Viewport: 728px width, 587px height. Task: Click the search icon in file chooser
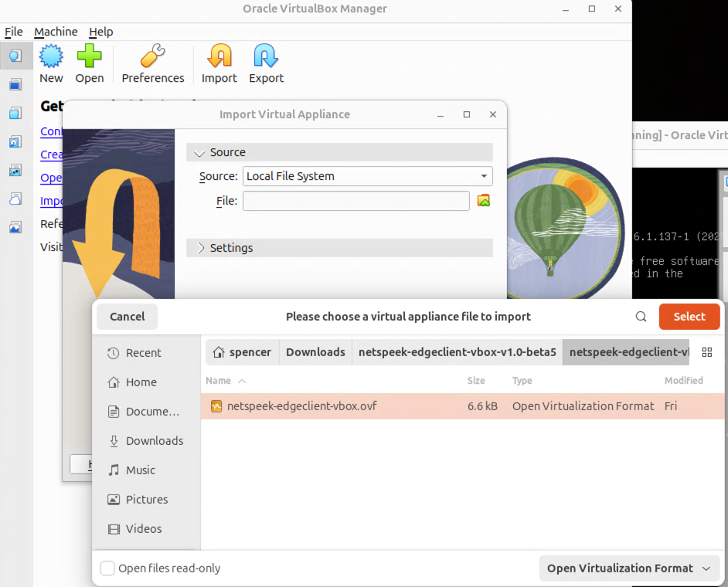pos(641,317)
